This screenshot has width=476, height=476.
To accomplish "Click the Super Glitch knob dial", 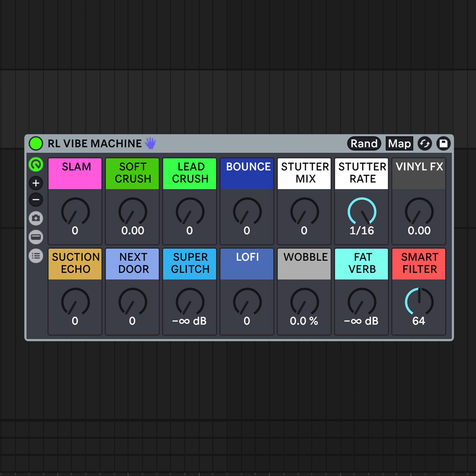I will coord(190,302).
